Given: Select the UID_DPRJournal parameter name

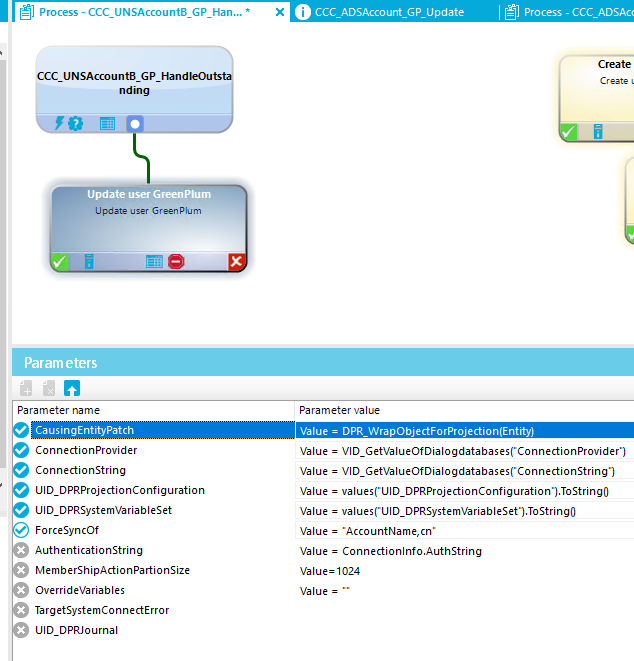Looking at the screenshot, I should click(76, 630).
